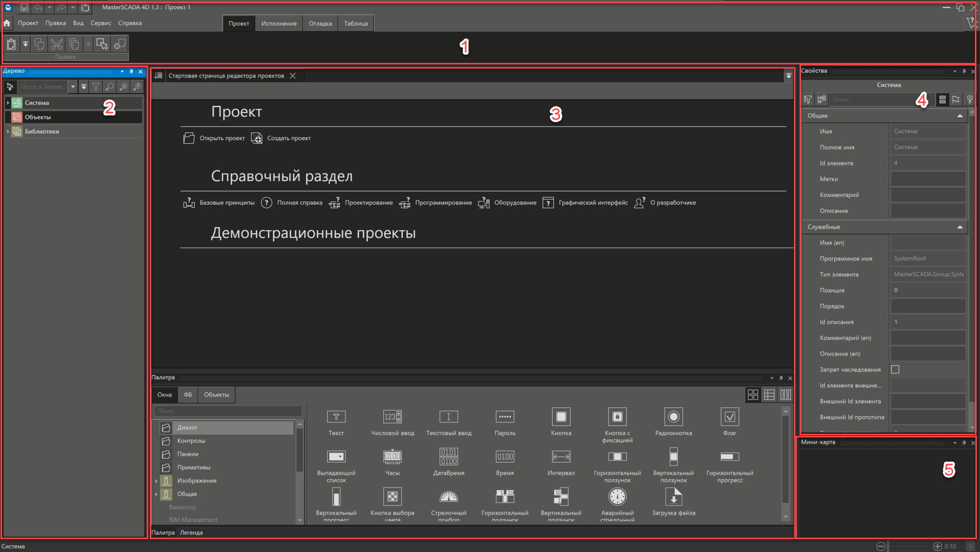The width and height of the screenshot is (980, 552).
Task: Expand the Система tree node
Action: (8, 103)
